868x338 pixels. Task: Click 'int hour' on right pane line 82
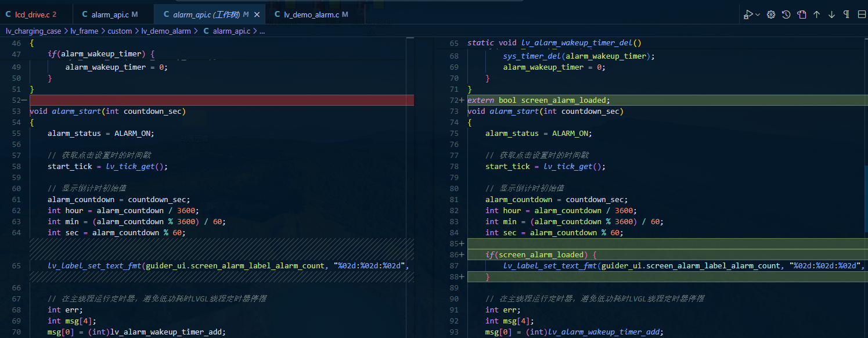click(503, 211)
